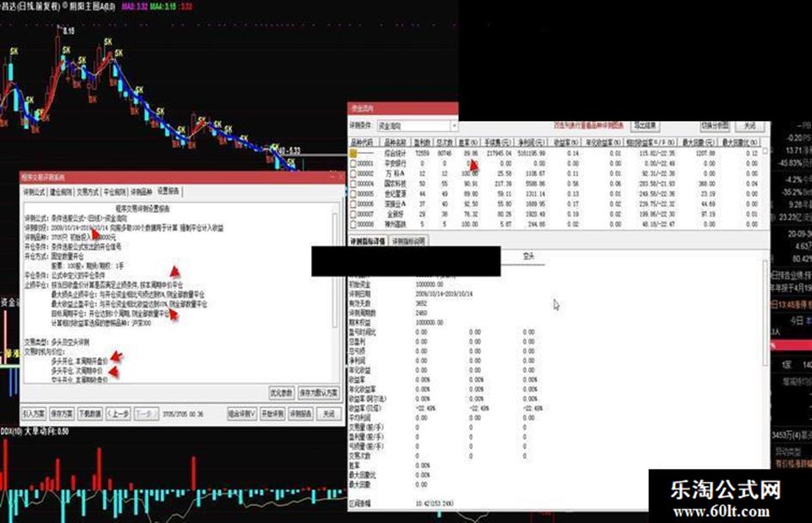
Task: Click the settings report vertical scrollbar
Action: 335,270
